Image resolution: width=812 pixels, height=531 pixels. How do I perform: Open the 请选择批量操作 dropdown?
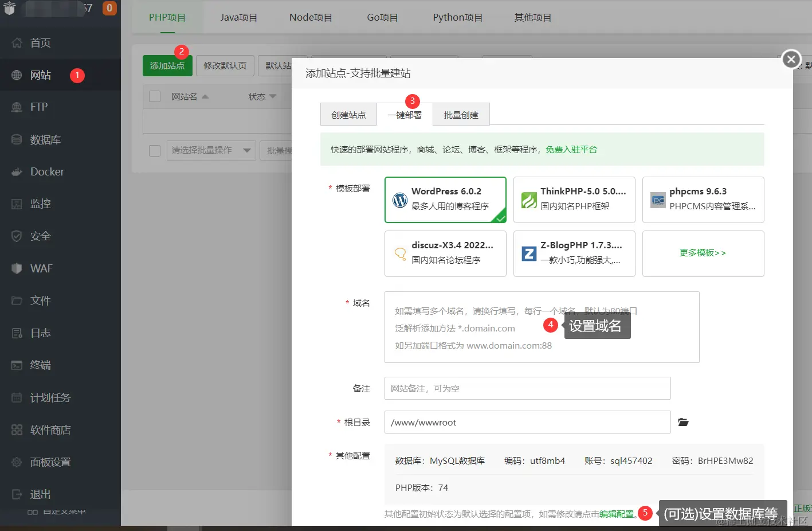[x=211, y=150]
